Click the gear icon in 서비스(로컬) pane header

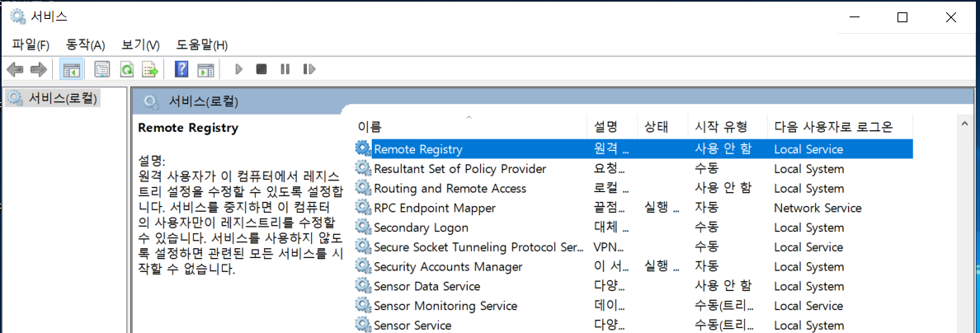tap(151, 101)
